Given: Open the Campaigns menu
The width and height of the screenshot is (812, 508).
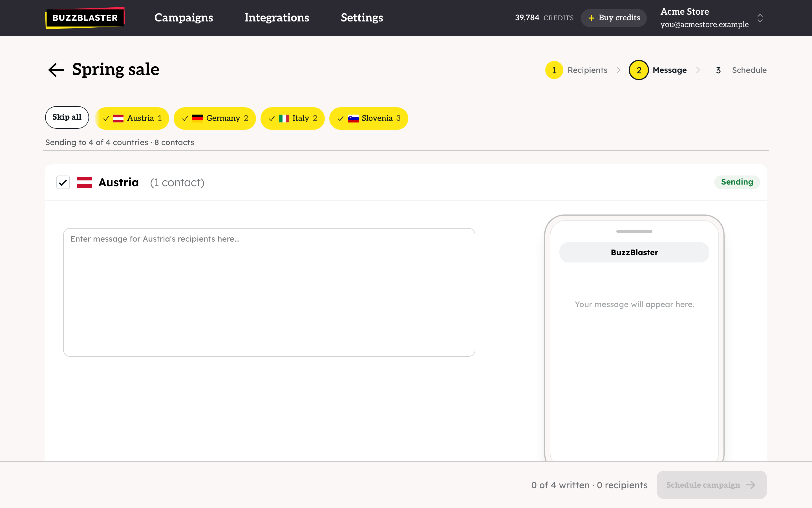Looking at the screenshot, I should [x=184, y=17].
